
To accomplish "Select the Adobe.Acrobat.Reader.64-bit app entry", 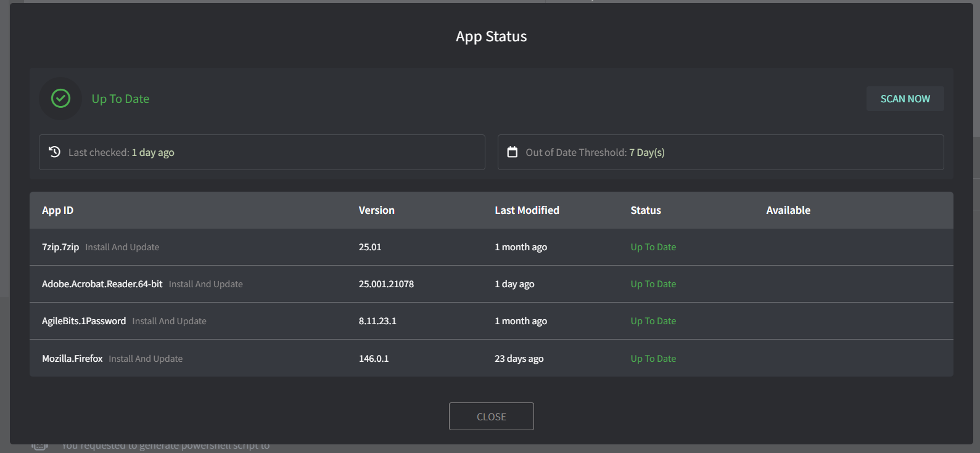I will click(102, 284).
